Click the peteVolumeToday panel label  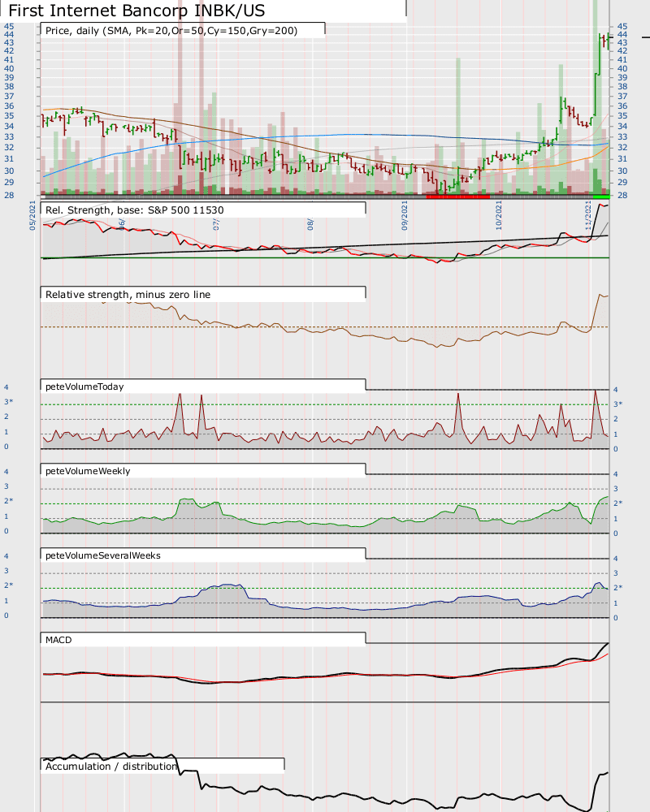coord(84,387)
